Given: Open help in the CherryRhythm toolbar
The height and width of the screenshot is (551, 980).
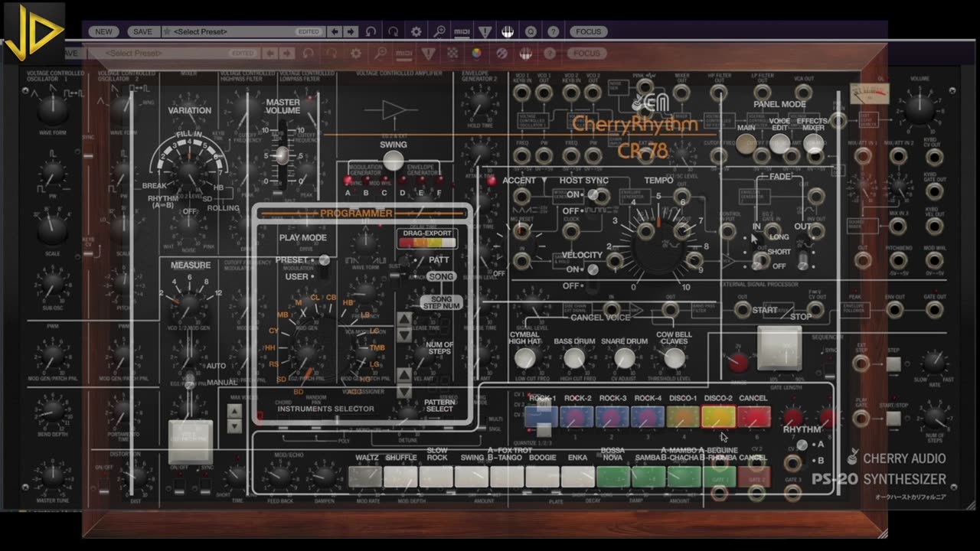Looking at the screenshot, I should [554, 31].
